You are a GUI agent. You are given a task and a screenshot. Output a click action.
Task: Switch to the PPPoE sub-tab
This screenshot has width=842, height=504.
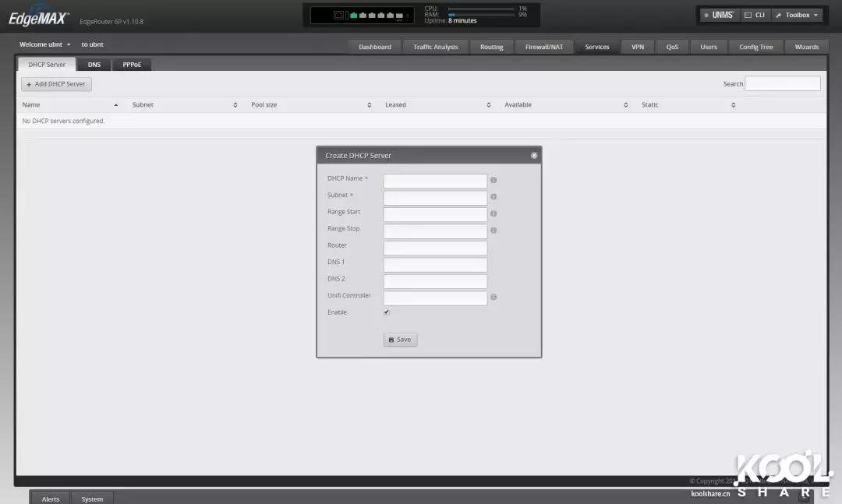click(132, 65)
